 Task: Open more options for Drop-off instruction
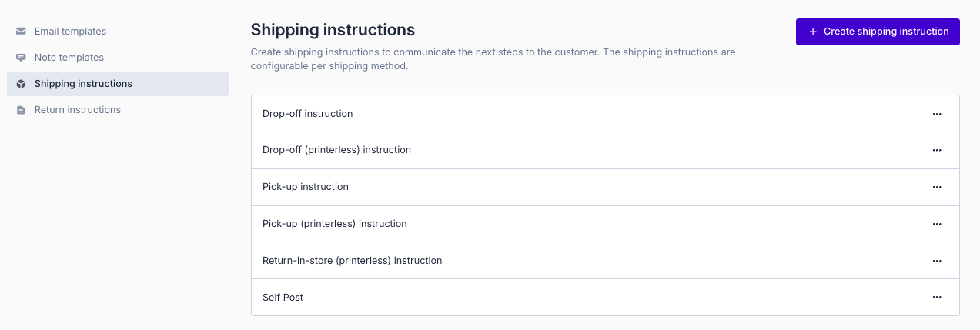pyautogui.click(x=937, y=114)
